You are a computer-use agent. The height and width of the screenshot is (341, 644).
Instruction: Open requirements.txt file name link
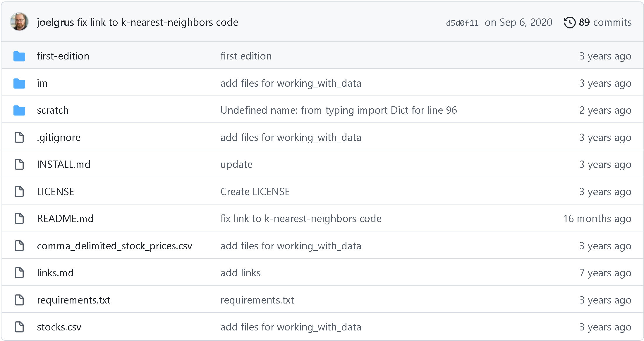point(74,300)
